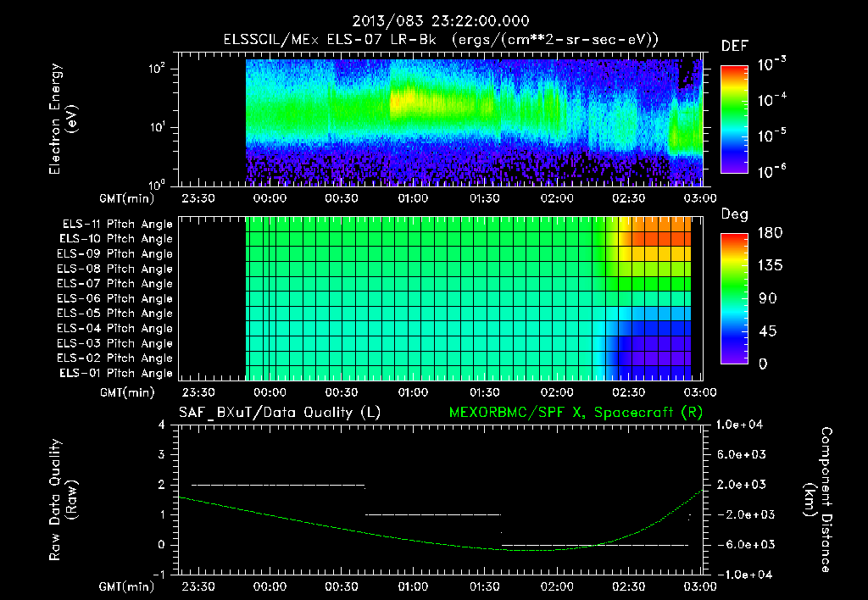Click the data quality line at level 1

click(433, 514)
